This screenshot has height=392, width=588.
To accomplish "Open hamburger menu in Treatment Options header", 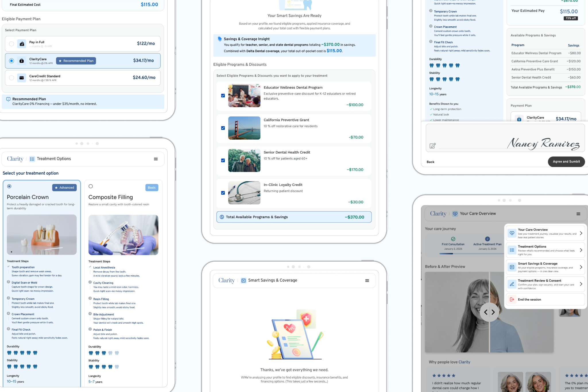I will coord(156,159).
